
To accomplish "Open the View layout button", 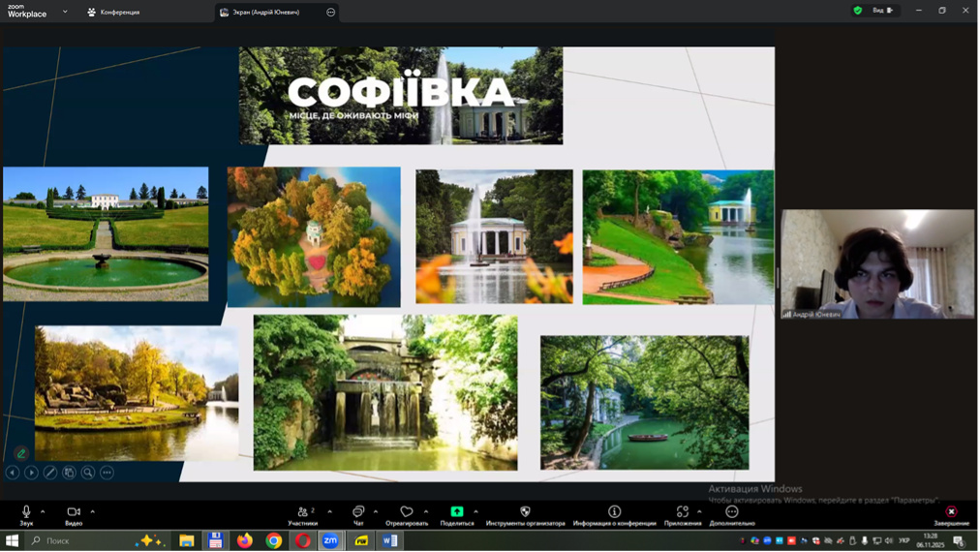I will (882, 11).
